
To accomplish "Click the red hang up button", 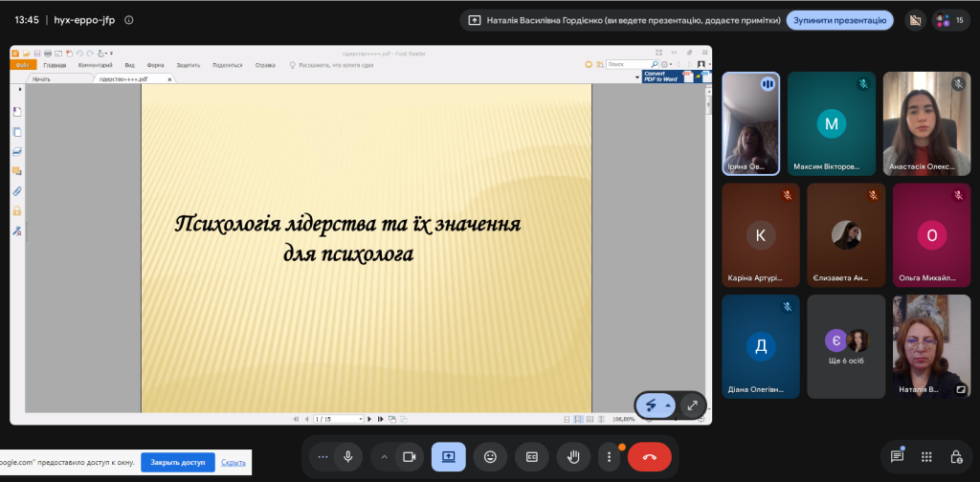I will click(x=650, y=457).
